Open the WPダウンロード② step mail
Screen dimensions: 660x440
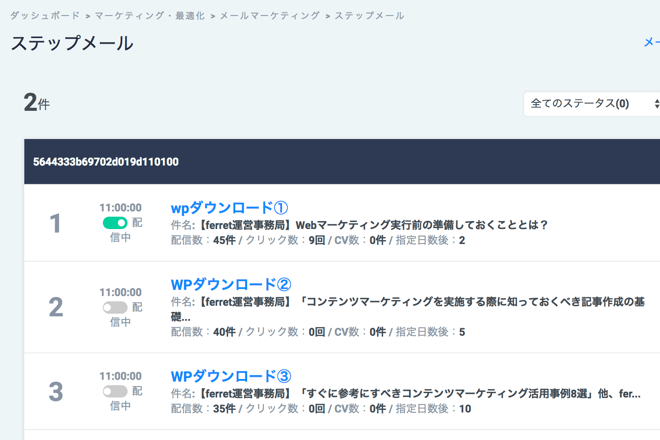(x=231, y=285)
